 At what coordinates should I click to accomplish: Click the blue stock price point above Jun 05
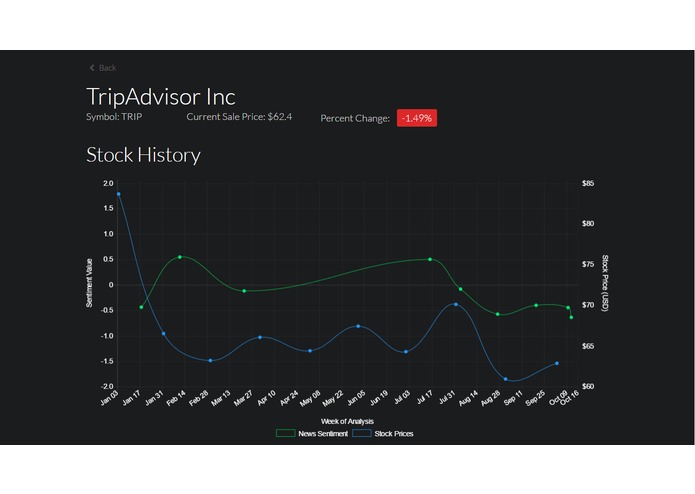(x=358, y=326)
